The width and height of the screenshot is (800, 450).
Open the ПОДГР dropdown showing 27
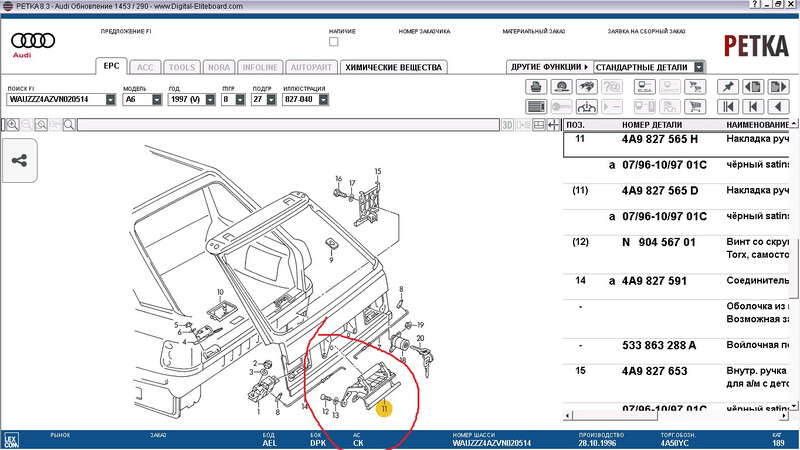271,99
